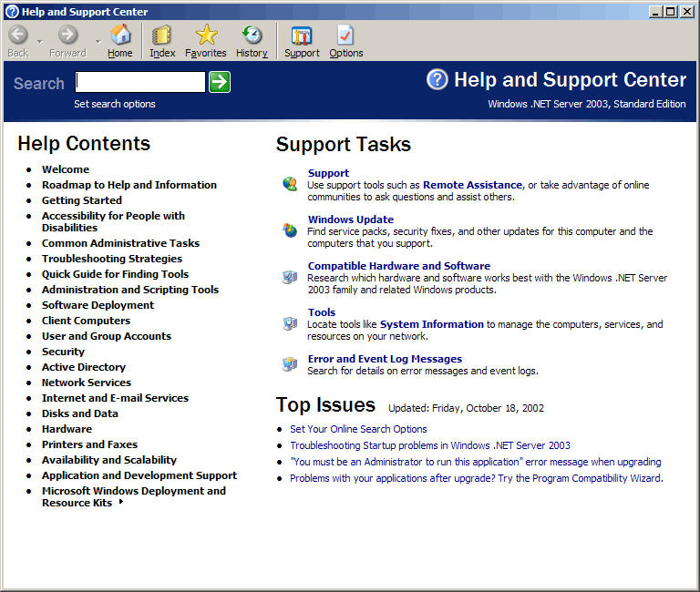This screenshot has height=592, width=700.
Task: Open Software Deployment topic
Action: click(x=98, y=305)
